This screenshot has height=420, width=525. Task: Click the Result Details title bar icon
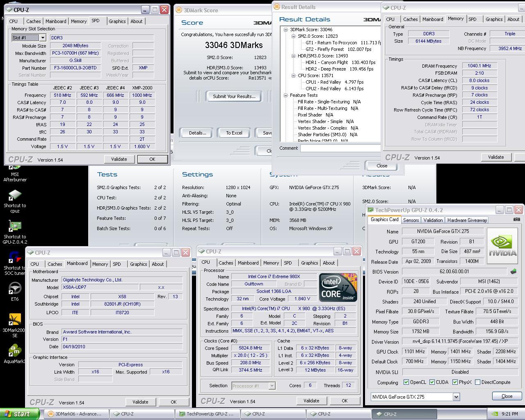(x=277, y=7)
